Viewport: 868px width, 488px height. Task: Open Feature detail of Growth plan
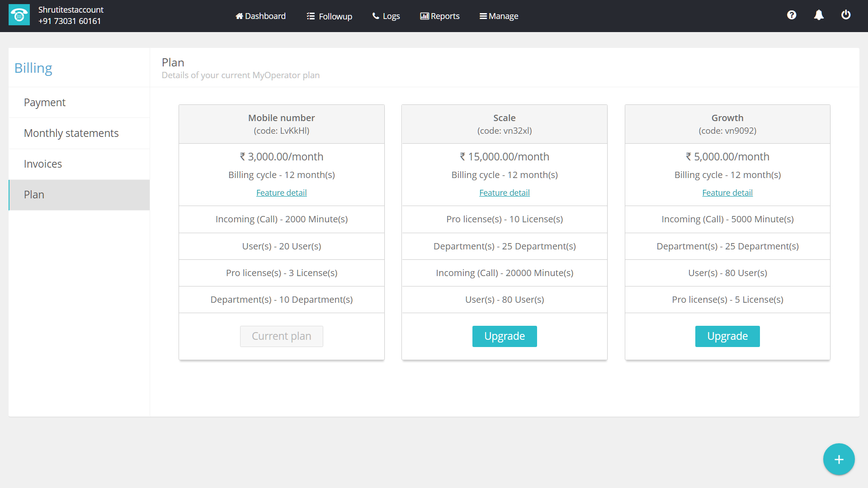(x=727, y=193)
